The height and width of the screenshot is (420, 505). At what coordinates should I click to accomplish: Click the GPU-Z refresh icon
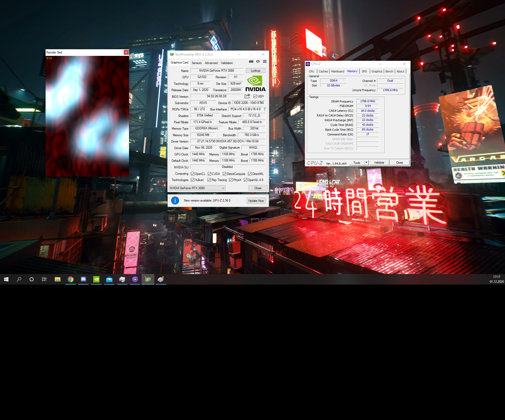pos(258,61)
